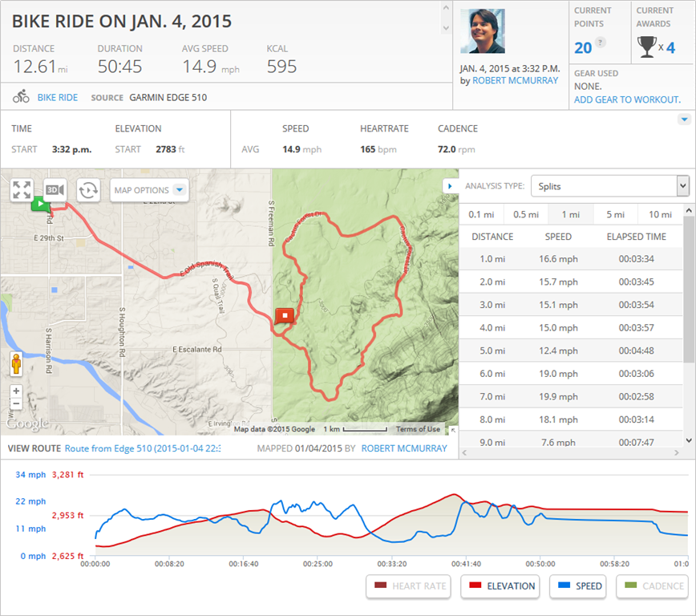Image resolution: width=696 pixels, height=616 pixels.
Task: Click the Add Gear to Workout link
Action: (x=627, y=99)
